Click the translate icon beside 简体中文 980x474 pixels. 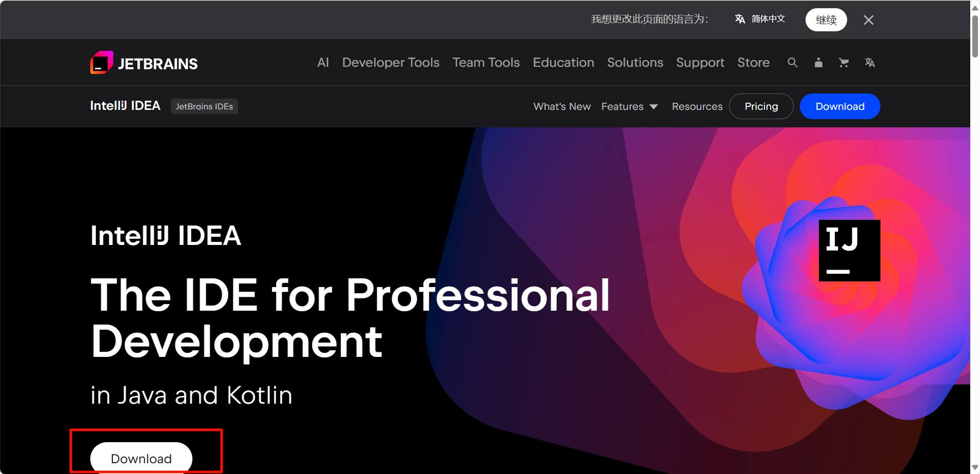coord(740,19)
